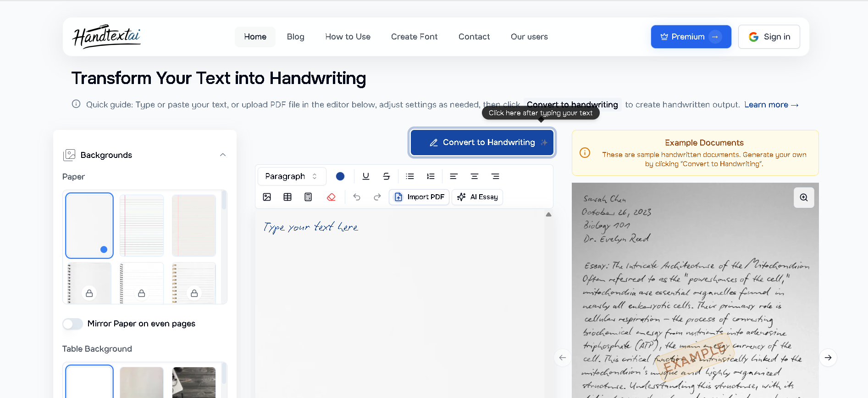The image size is (868, 398).
Task: Select the plain white table background
Action: [89, 382]
